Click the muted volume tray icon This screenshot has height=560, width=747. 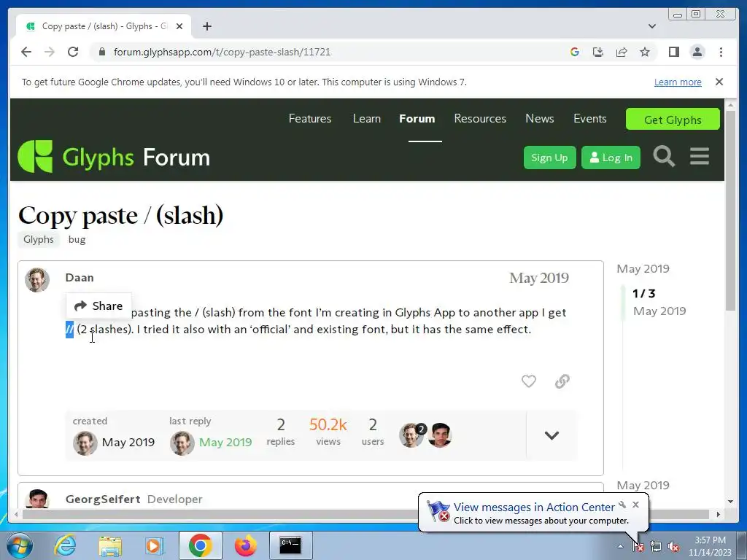[x=673, y=547]
